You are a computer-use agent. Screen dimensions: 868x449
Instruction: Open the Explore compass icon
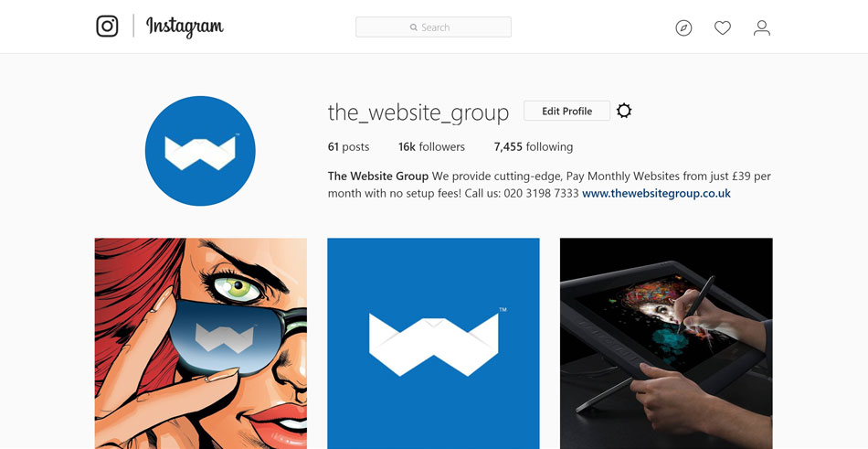(683, 27)
